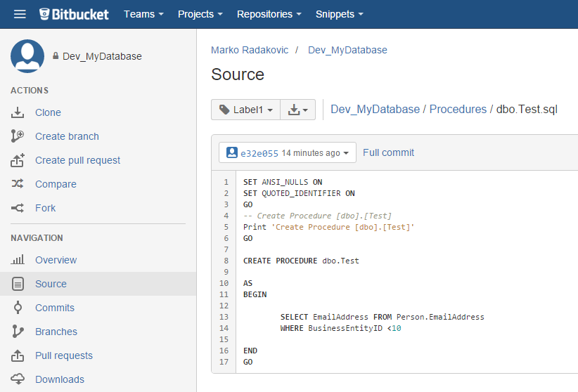This screenshot has width=578, height=392.
Task: Open the Full commit link
Action: 388,152
